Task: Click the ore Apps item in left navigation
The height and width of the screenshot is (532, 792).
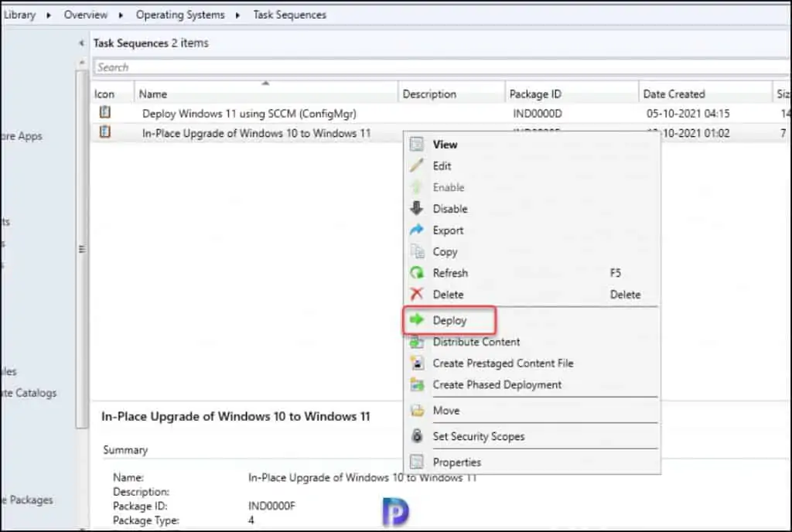Action: [x=21, y=136]
